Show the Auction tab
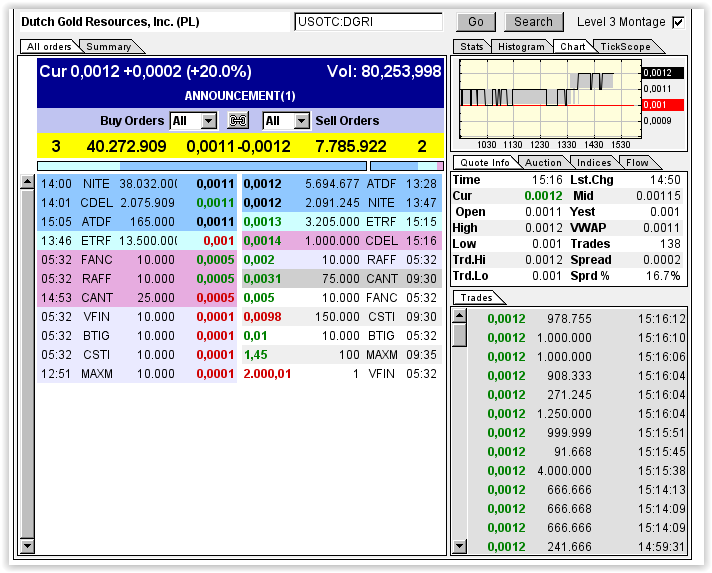The height and width of the screenshot is (573, 712). [543, 162]
